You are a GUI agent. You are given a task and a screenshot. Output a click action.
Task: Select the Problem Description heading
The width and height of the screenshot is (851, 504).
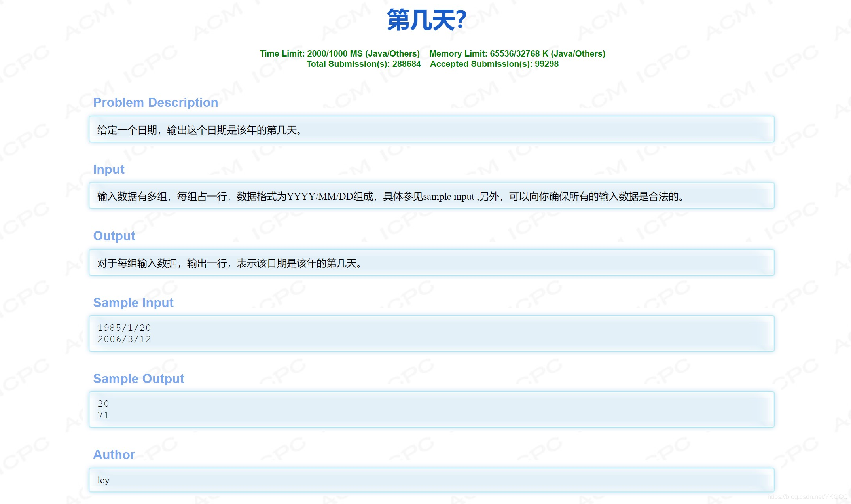(155, 102)
